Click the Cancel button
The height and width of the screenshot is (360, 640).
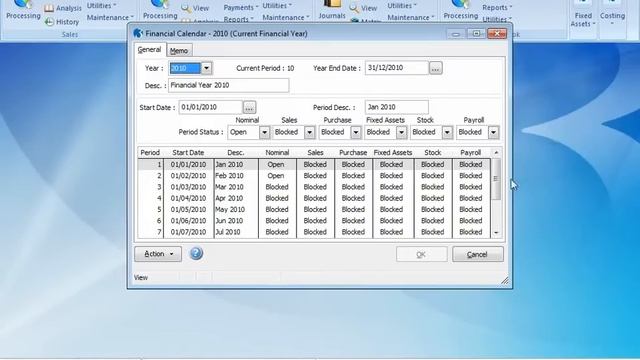(478, 254)
